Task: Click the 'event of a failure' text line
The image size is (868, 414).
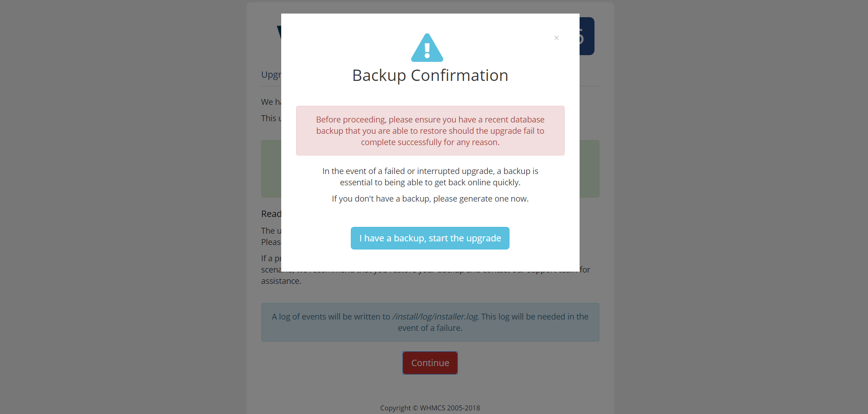Action: [430, 328]
